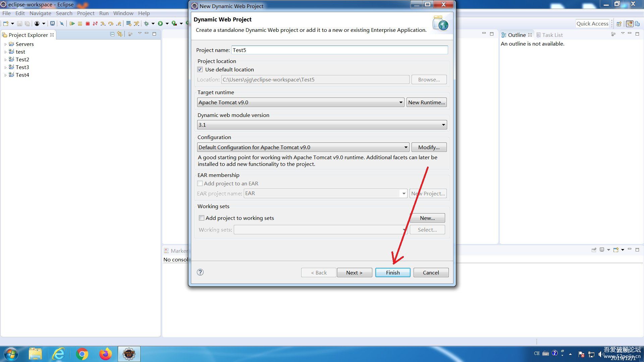644x362 pixels.
Task: Click the Run Last Tool external tools icon
Action: click(174, 23)
